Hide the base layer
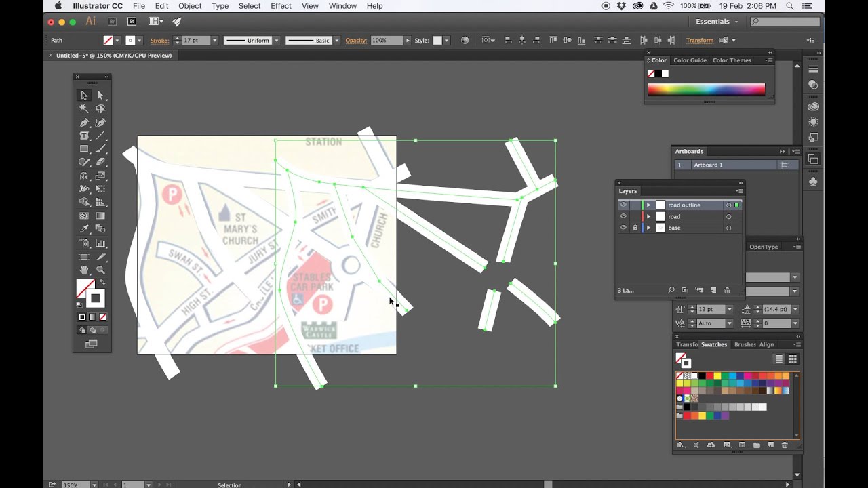The width and height of the screenshot is (868, 488). pos(623,228)
